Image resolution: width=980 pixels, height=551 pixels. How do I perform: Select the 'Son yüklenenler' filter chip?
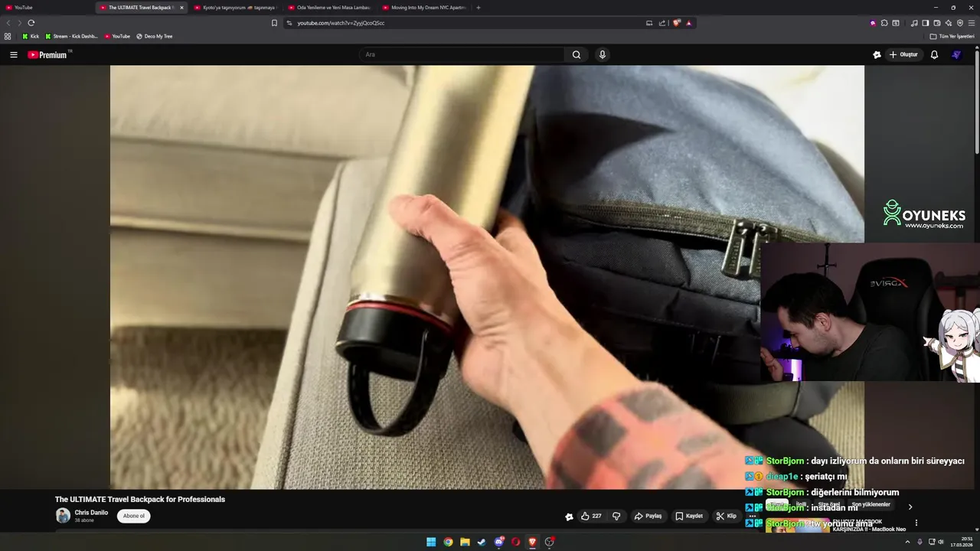click(871, 504)
